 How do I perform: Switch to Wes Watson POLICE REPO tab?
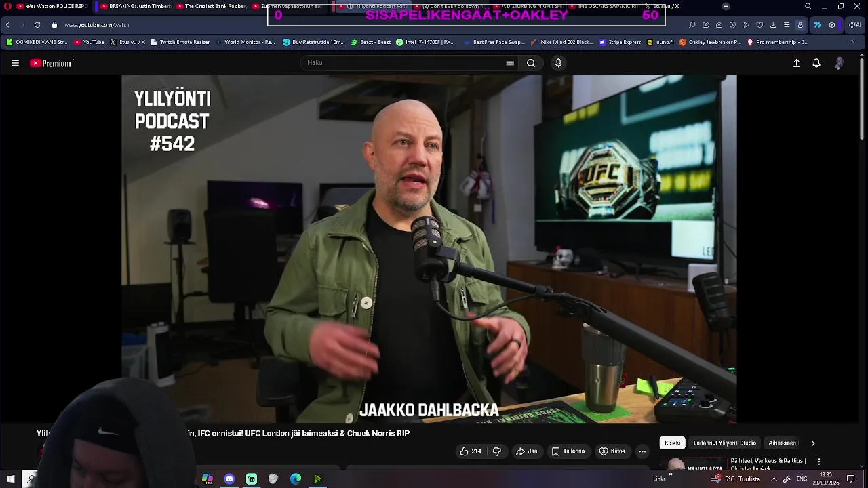tap(52, 6)
